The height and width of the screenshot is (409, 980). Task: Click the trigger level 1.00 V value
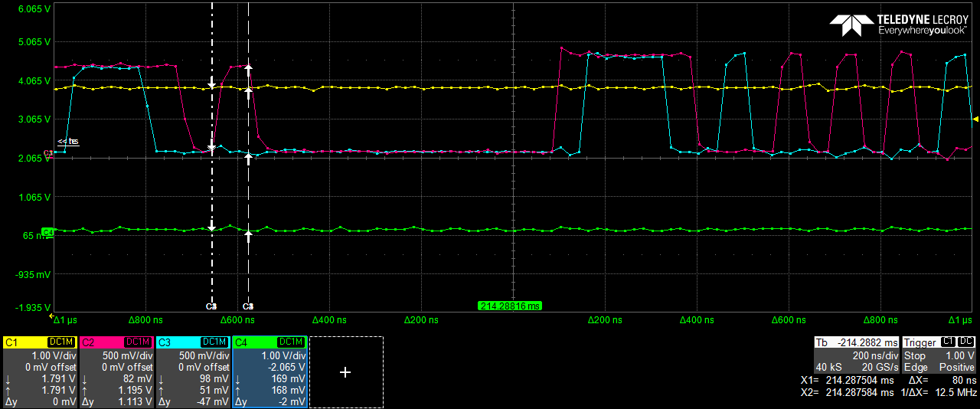pyautogui.click(x=959, y=356)
